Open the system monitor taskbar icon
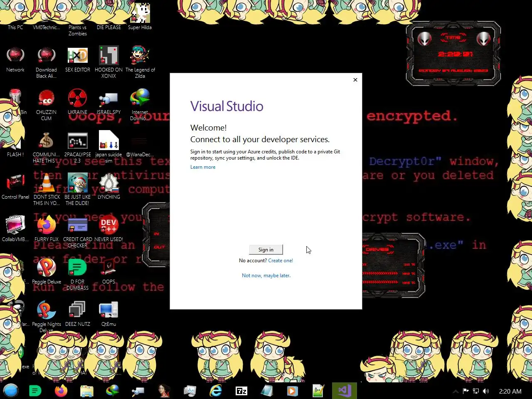532x399 pixels. click(x=190, y=391)
